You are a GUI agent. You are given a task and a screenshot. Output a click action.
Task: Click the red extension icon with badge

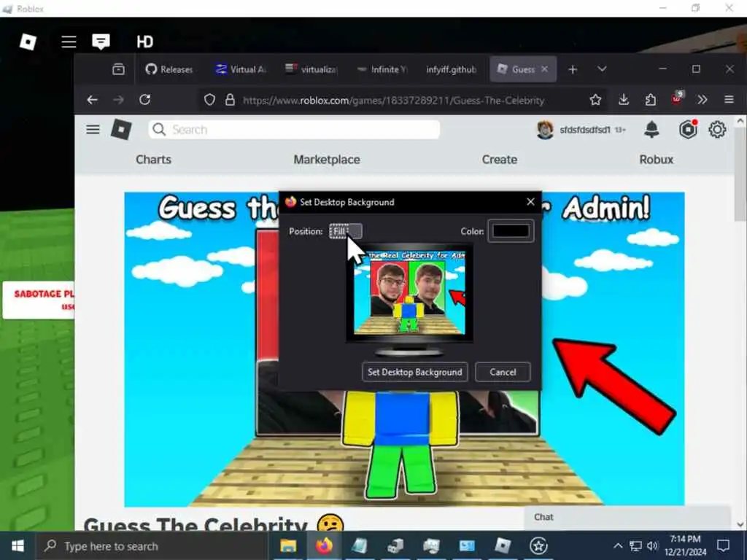(x=677, y=98)
